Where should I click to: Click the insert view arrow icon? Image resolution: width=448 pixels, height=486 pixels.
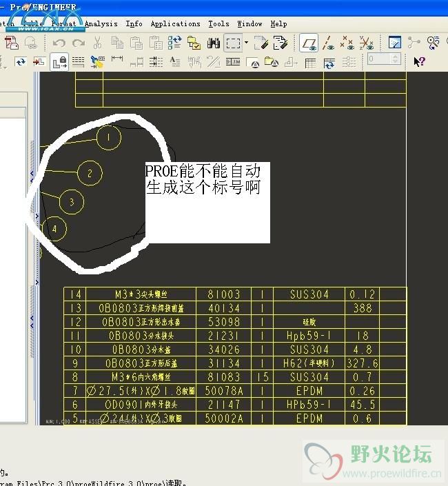coord(39,61)
